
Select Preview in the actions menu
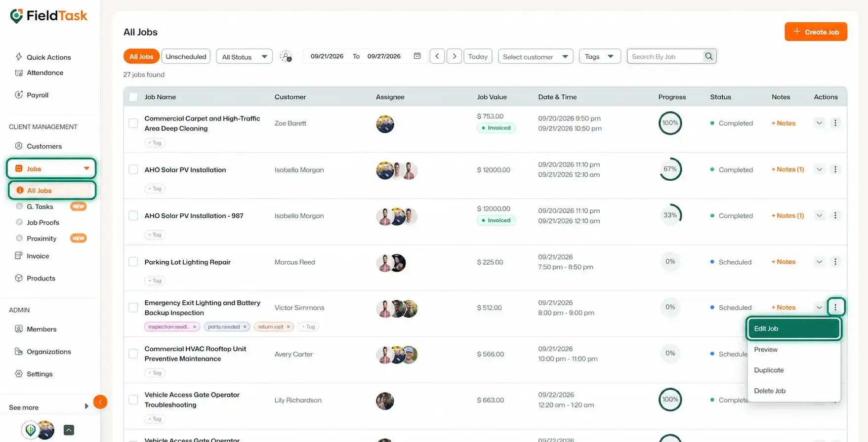(x=794, y=350)
